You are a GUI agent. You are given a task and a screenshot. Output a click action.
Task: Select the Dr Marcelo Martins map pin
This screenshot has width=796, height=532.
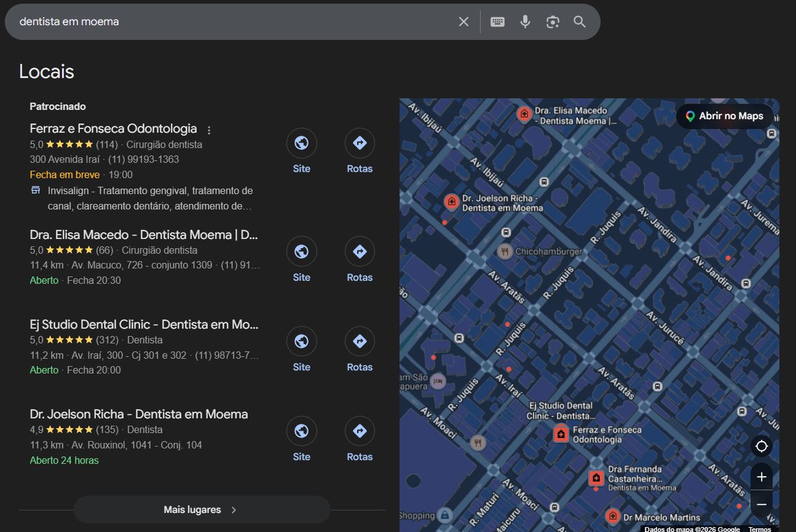tap(612, 516)
